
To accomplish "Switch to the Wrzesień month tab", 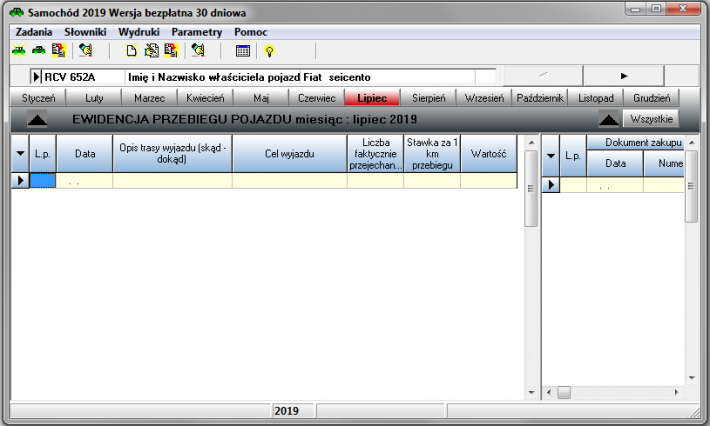I will click(x=484, y=98).
